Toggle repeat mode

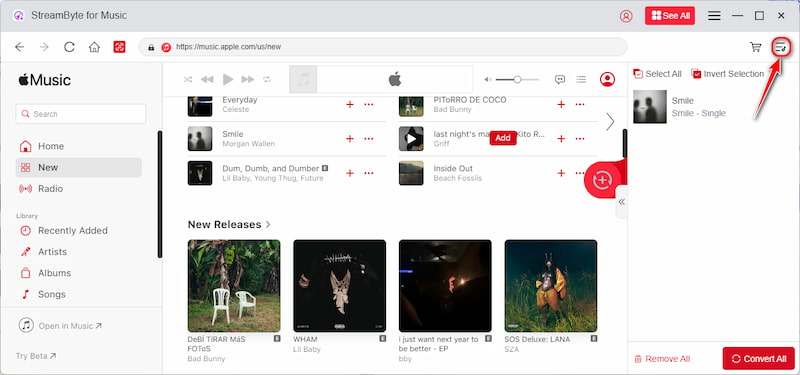point(267,79)
